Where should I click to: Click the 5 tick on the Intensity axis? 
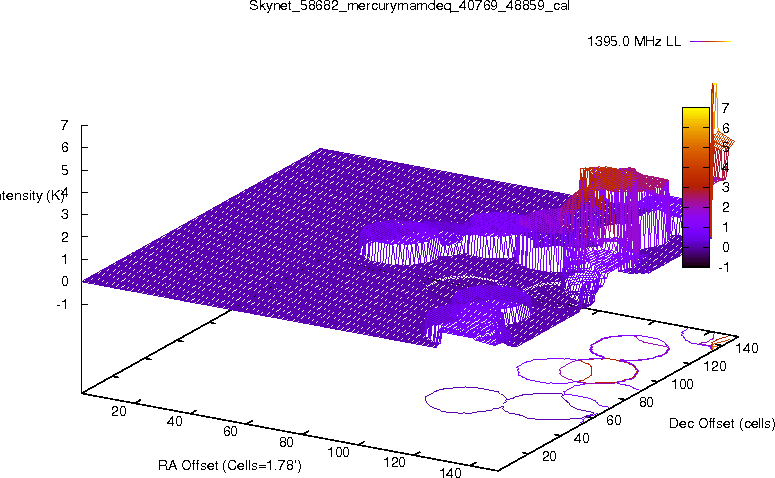tap(64, 170)
